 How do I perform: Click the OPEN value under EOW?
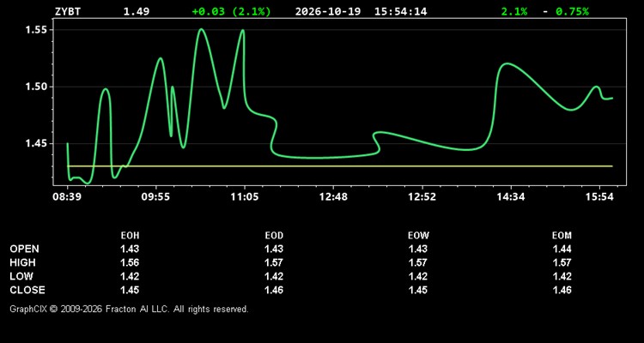tap(418, 249)
